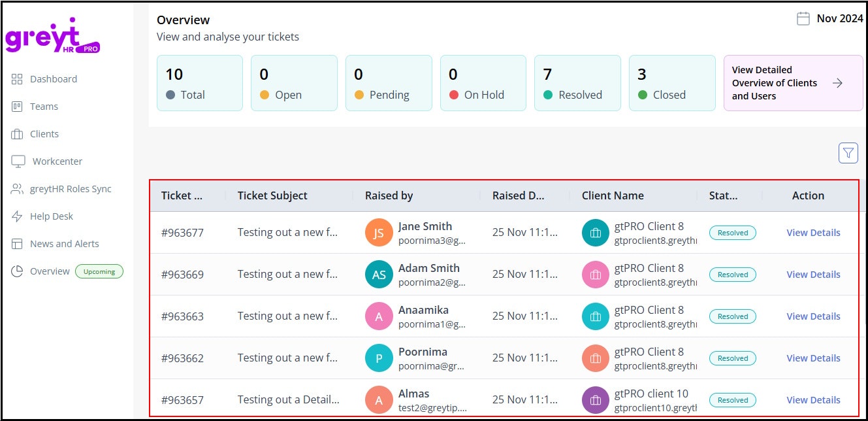Click the Clients briefcase icon in sidebar

click(x=17, y=134)
